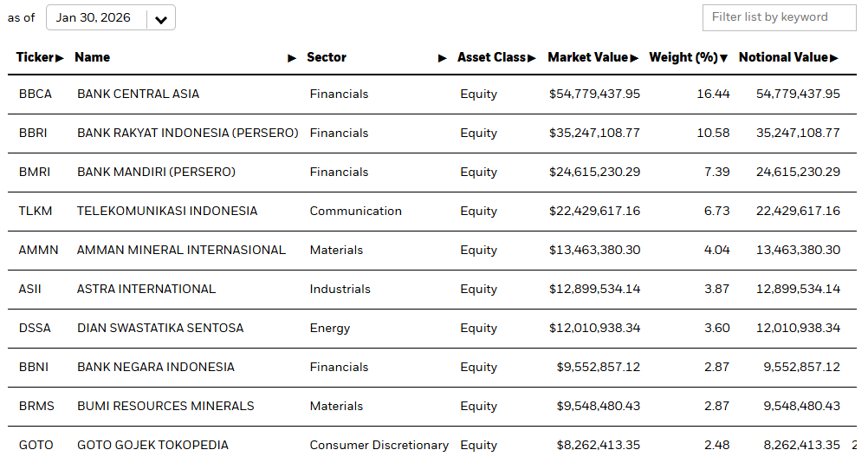Select the Jan 30, 2026 date box
This screenshot has height=463, width=868.
94,17
